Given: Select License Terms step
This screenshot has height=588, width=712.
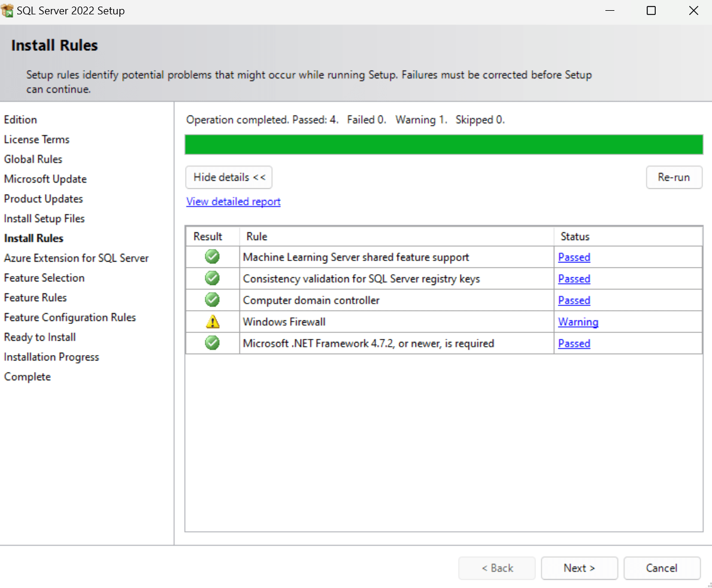Looking at the screenshot, I should (x=37, y=140).
